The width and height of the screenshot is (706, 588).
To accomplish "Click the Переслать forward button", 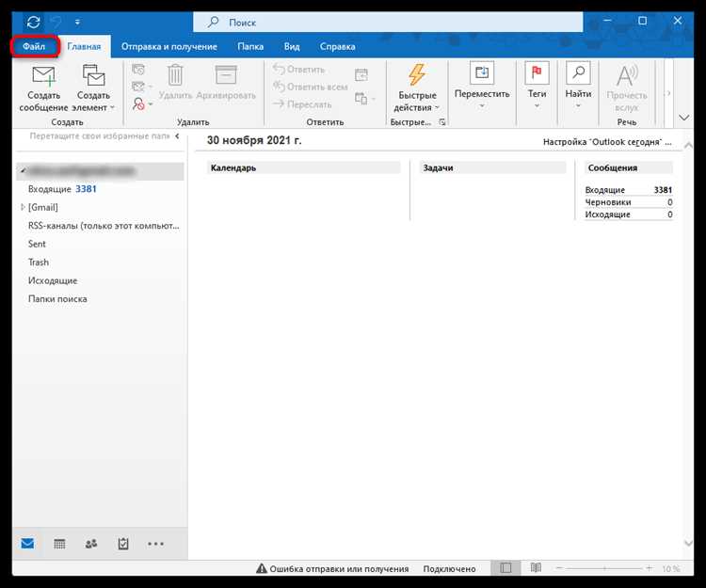I will click(x=302, y=104).
